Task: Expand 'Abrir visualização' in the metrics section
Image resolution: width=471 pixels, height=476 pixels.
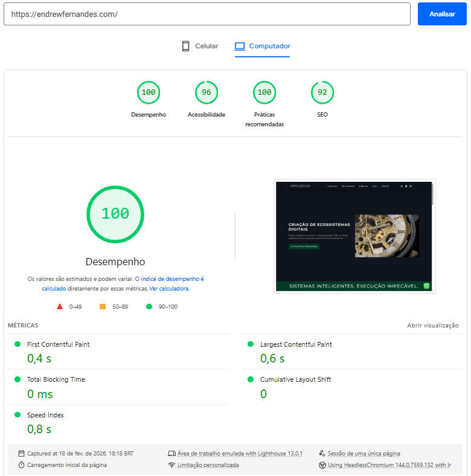Action: (432, 326)
